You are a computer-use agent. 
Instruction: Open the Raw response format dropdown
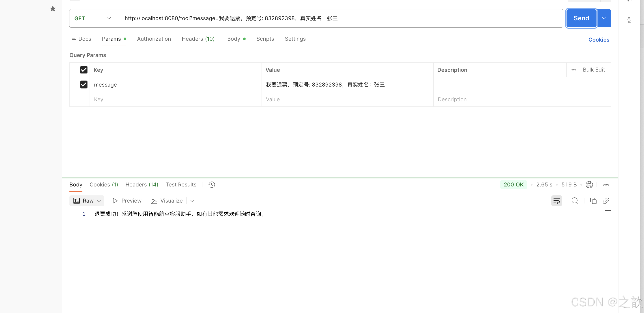click(87, 200)
